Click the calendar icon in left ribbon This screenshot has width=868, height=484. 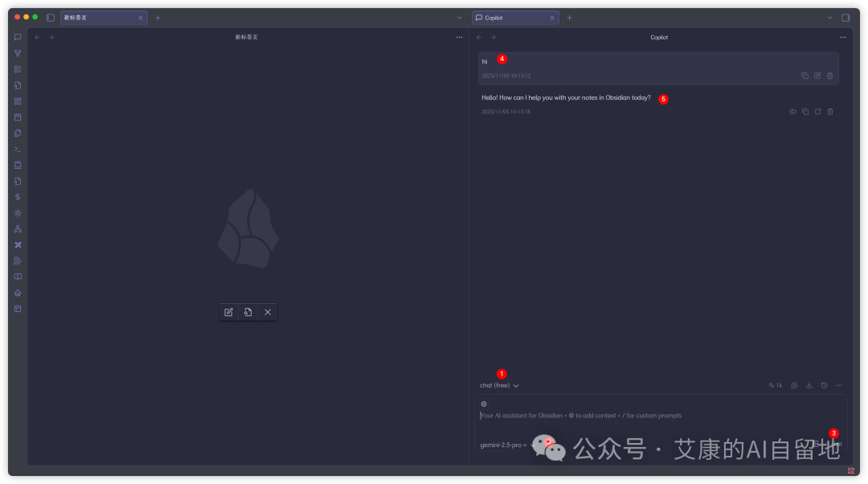pyautogui.click(x=18, y=117)
